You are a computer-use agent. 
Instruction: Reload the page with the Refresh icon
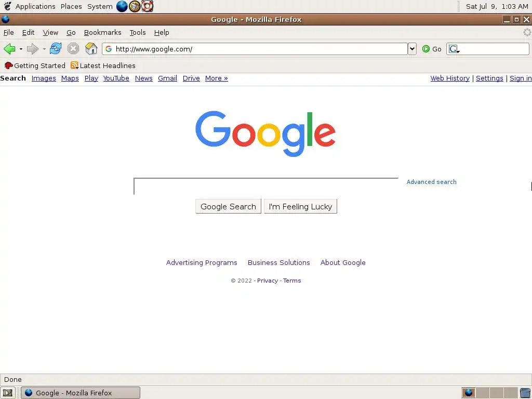(56, 48)
